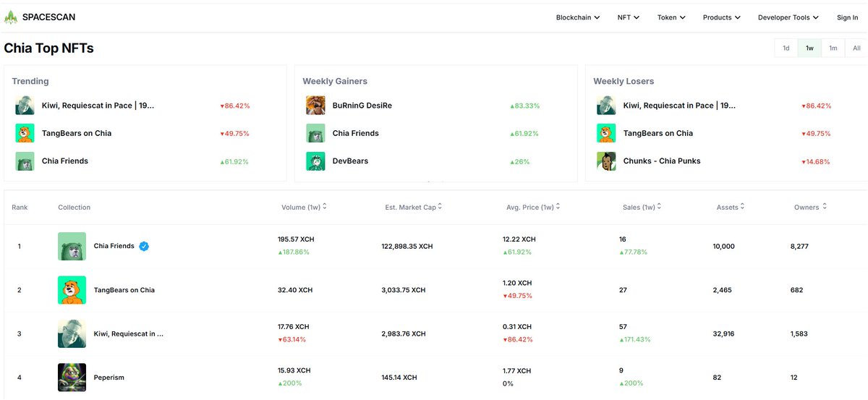Viewport: 868px width, 400px height.
Task: Select the 1w time range tab
Action: tap(809, 48)
